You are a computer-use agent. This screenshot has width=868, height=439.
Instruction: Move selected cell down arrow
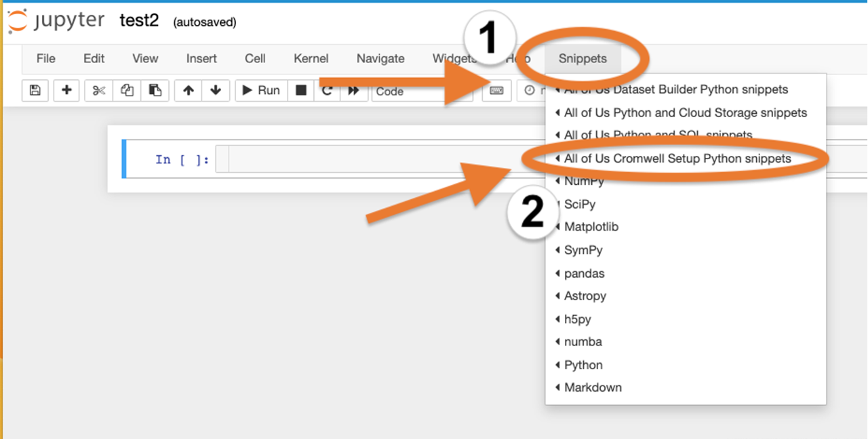pos(216,90)
